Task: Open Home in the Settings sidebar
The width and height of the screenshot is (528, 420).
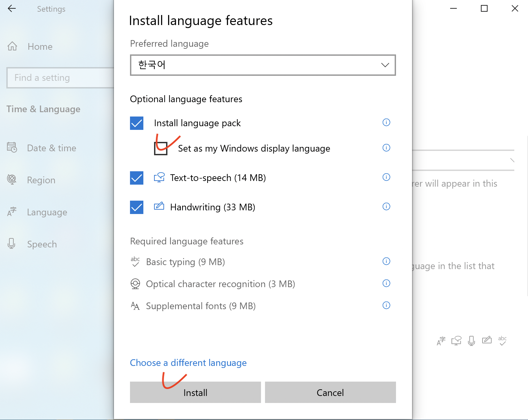Action: (x=40, y=46)
